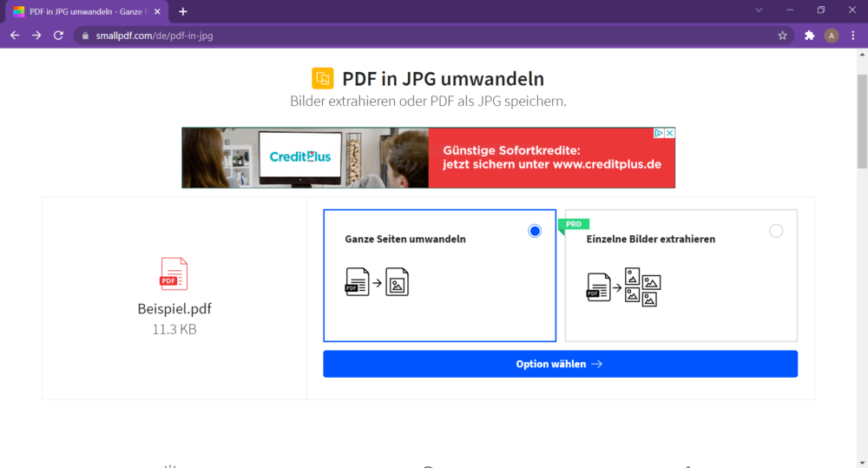Click the PDF in JPG umwandeln browser tab
Viewport: 868px width, 468px height.
[x=88, y=11]
